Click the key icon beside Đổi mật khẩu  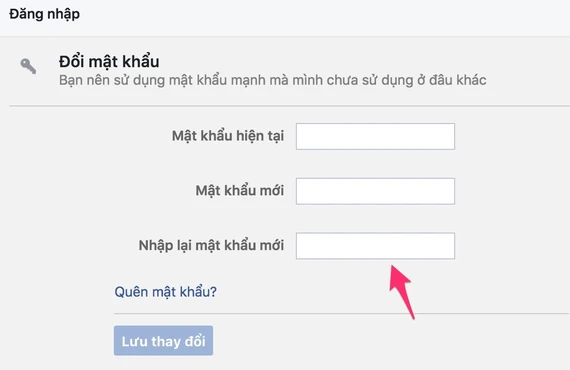point(28,66)
